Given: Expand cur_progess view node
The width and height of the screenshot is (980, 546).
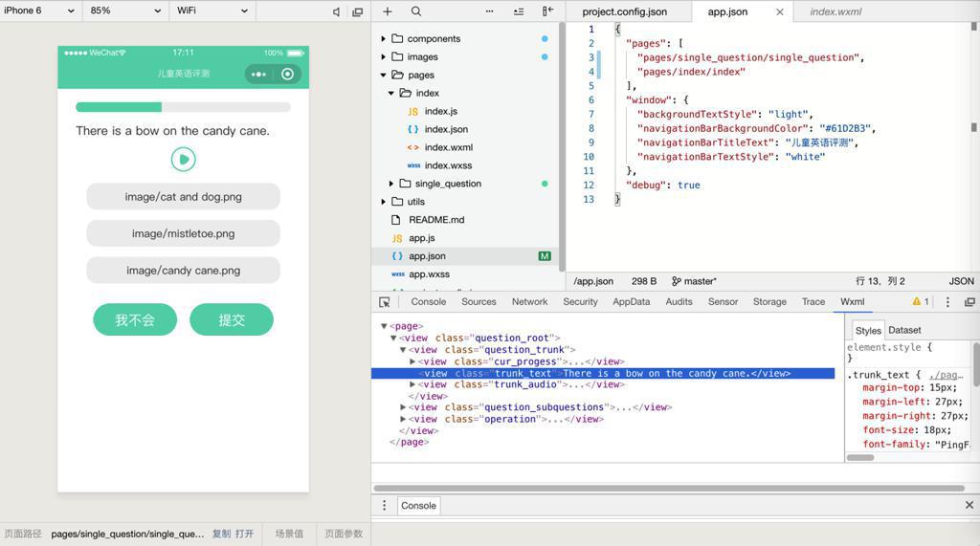Looking at the screenshot, I should (x=412, y=361).
